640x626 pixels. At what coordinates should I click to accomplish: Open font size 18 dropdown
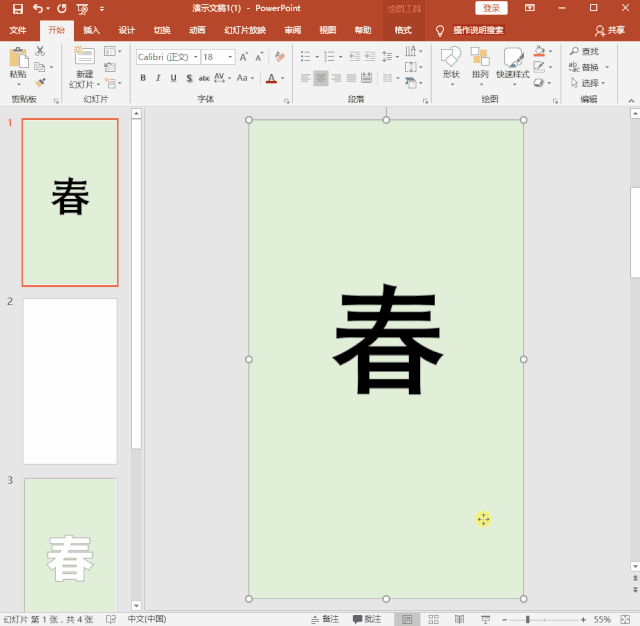(230, 57)
